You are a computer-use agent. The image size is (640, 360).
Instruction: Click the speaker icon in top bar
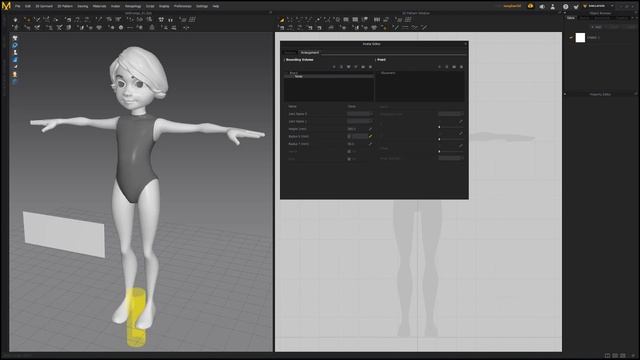point(542,7)
